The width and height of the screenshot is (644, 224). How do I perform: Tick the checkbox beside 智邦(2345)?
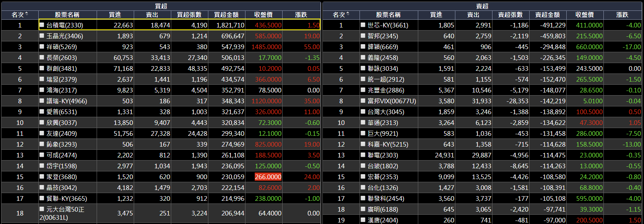click(363, 36)
